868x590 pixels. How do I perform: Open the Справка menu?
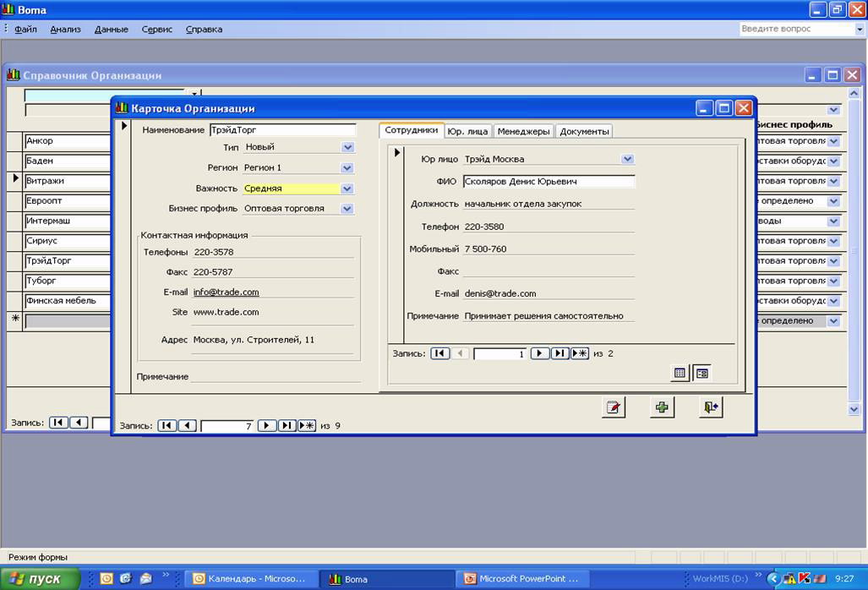204,30
